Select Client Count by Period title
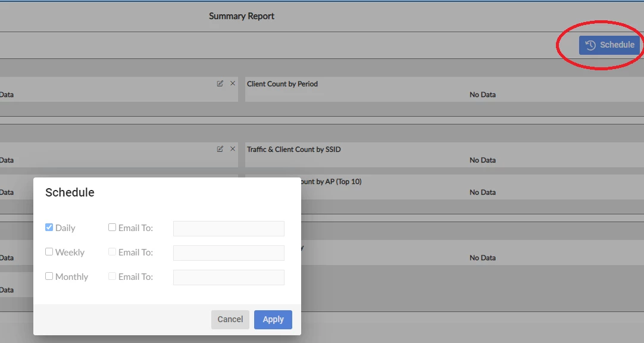 coord(282,84)
